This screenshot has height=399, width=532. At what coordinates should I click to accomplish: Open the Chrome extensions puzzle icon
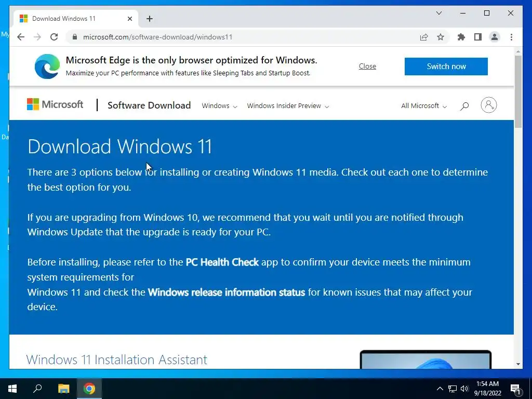pyautogui.click(x=461, y=37)
